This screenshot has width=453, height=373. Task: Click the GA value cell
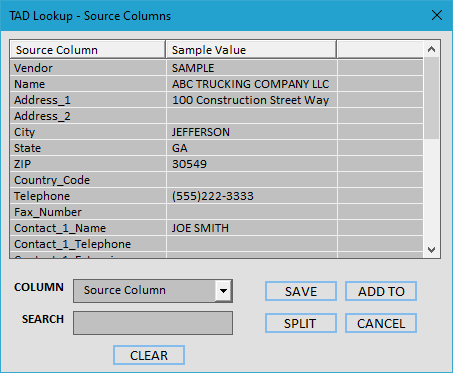point(252,148)
